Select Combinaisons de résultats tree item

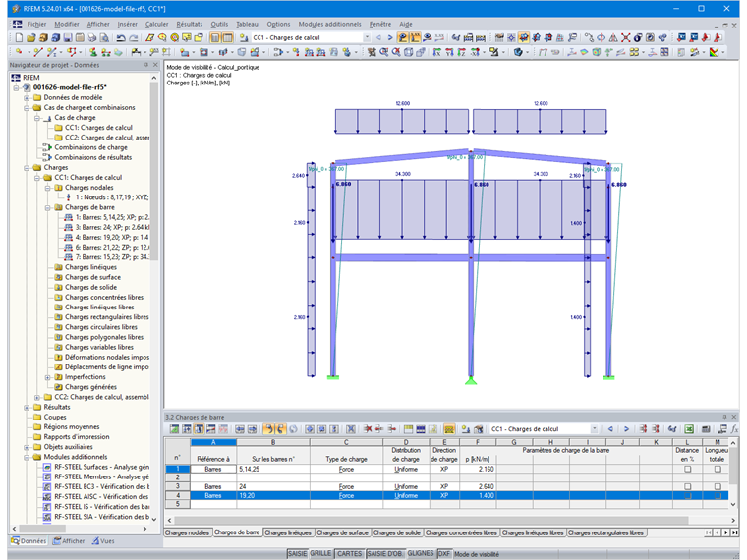(x=93, y=157)
